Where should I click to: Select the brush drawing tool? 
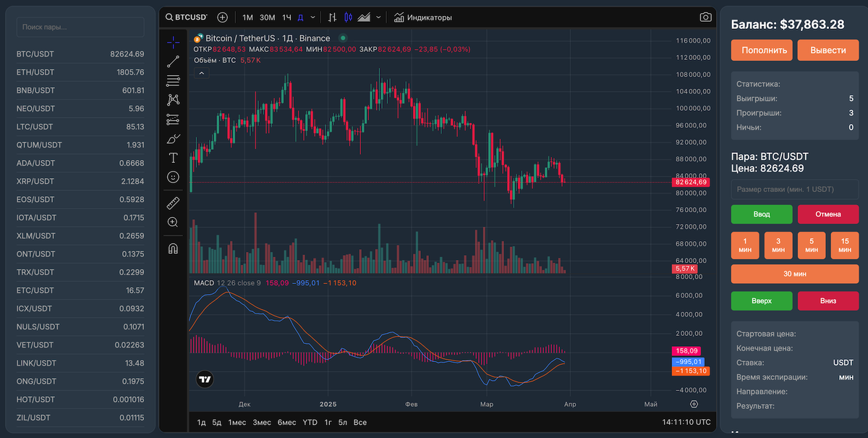173,138
